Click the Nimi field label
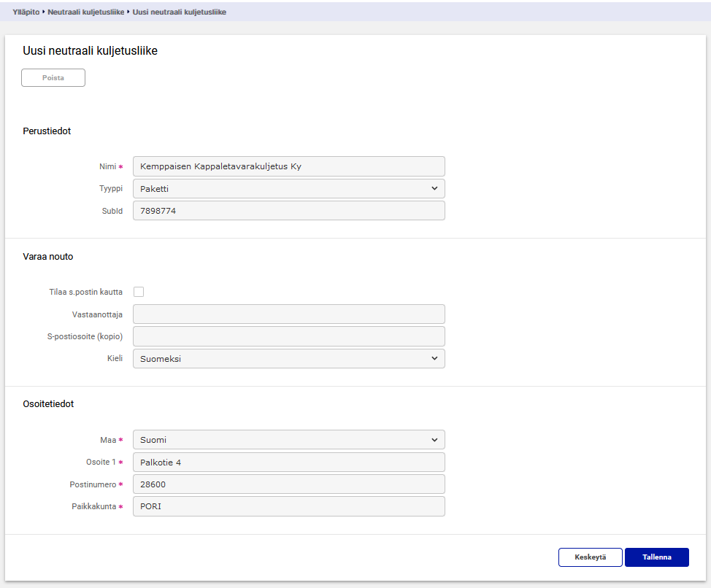Screen dimensions: 711x588 point(107,166)
